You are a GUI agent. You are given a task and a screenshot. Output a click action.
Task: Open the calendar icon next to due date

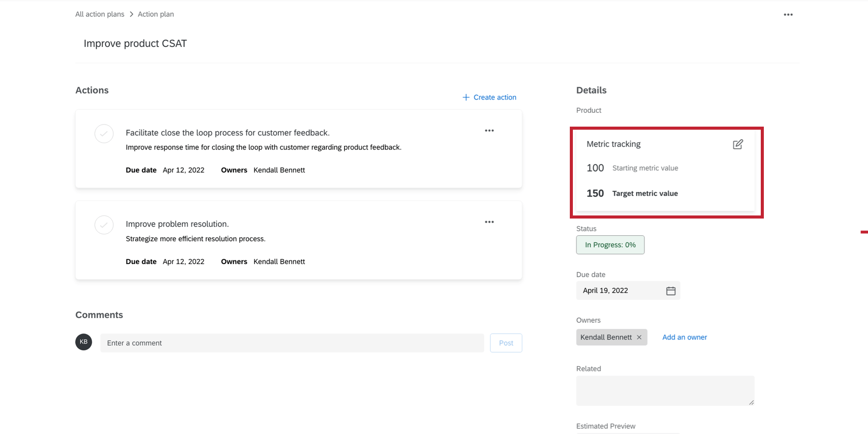671,291
